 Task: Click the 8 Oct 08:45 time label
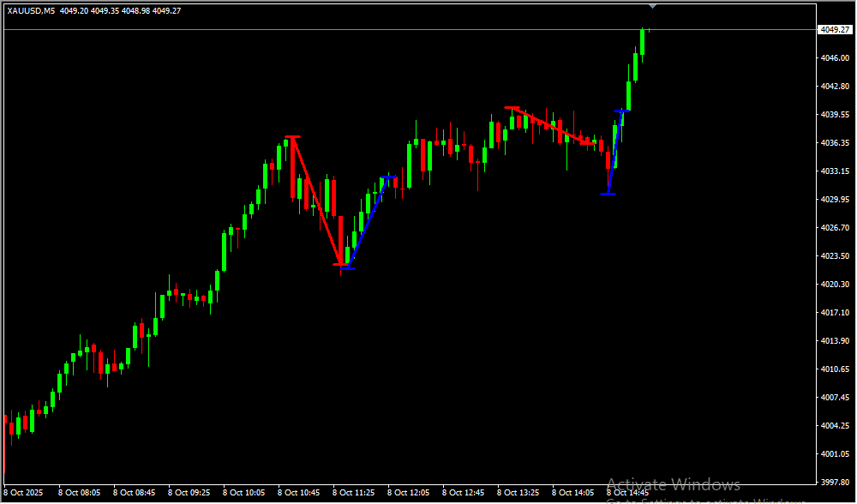click(134, 493)
